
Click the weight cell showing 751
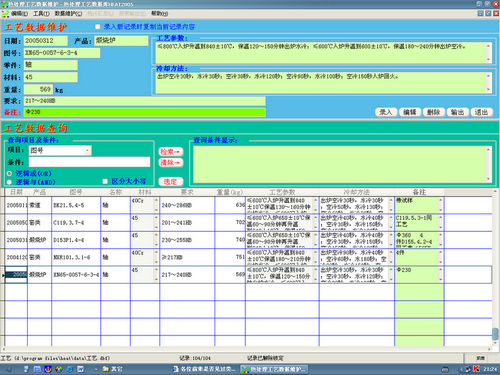click(230, 257)
